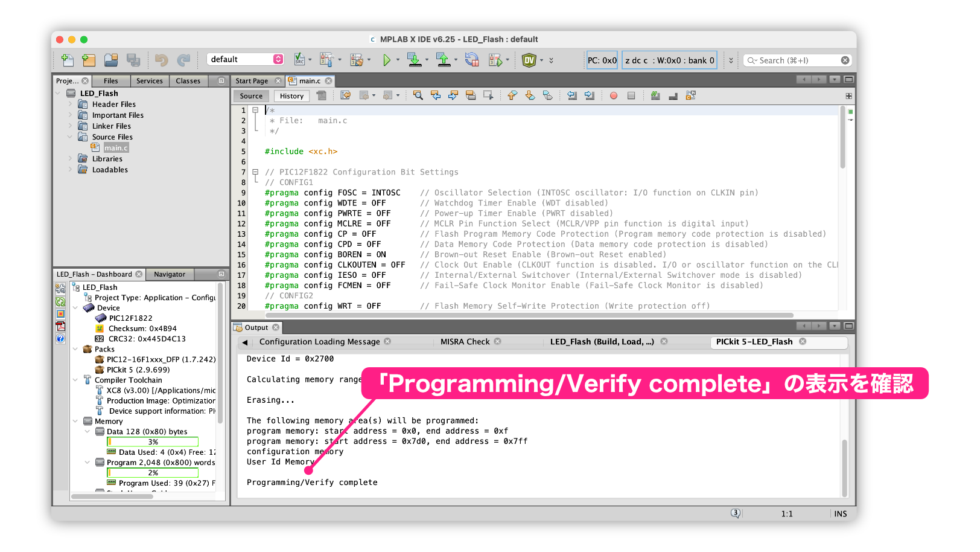The height and width of the screenshot is (552, 980).
Task: Click the Dashboard blue help icon
Action: [60, 338]
